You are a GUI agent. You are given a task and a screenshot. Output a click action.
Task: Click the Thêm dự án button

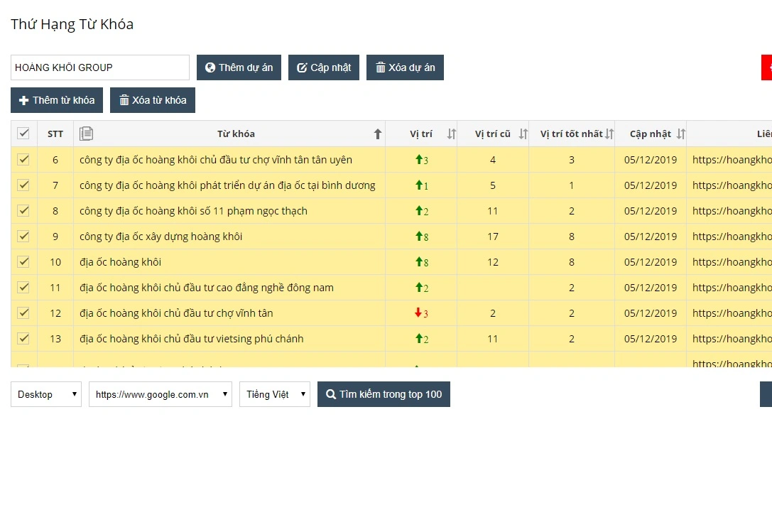(239, 67)
